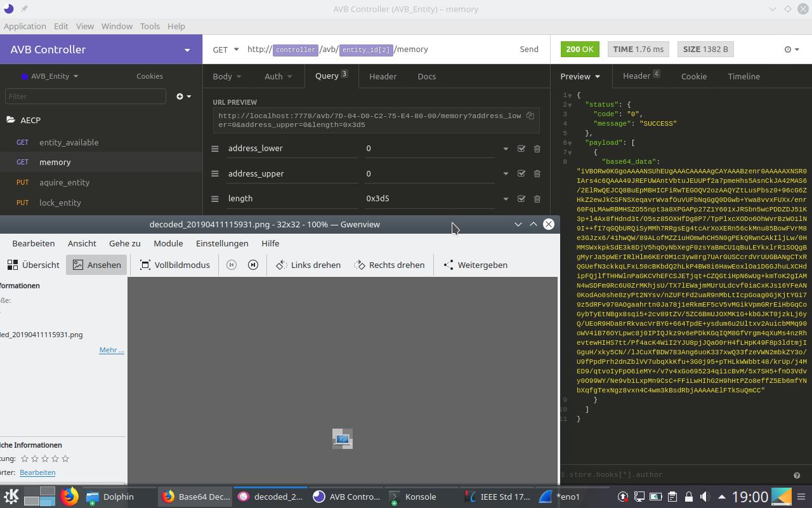
Task: Open response history via the clock icon
Action: point(787,49)
